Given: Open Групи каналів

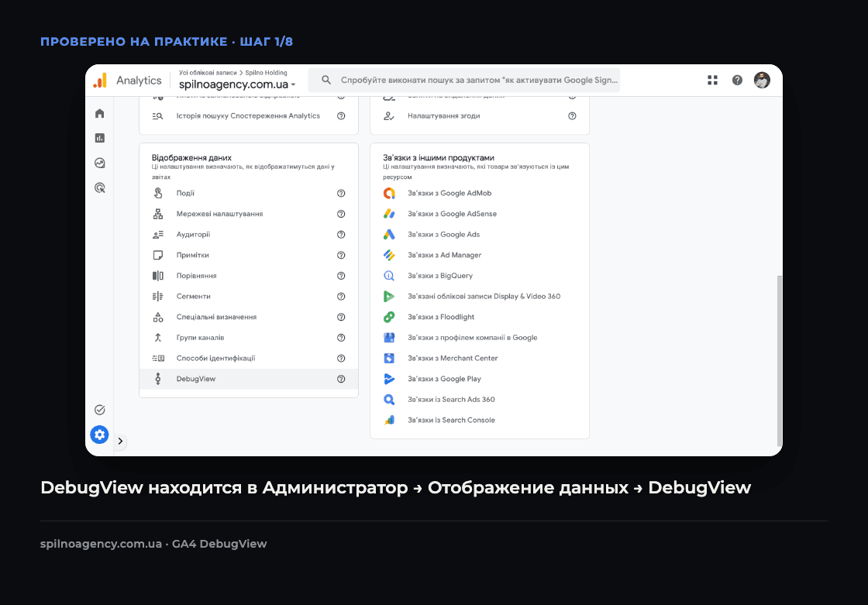Looking at the screenshot, I should 249,338.
